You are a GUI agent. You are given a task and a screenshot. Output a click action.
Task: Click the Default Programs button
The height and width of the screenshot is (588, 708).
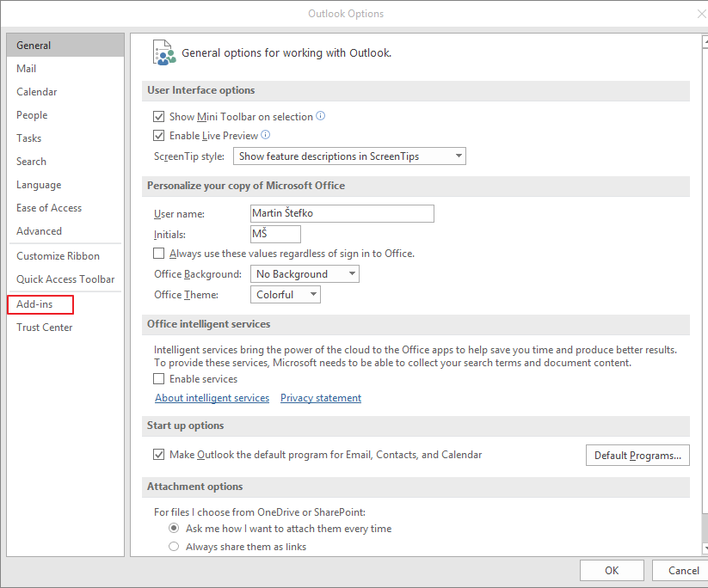637,456
